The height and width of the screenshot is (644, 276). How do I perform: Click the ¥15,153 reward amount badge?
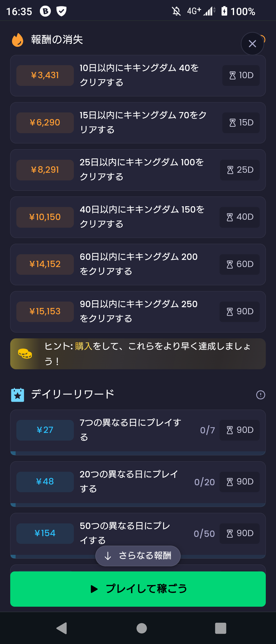45,312
